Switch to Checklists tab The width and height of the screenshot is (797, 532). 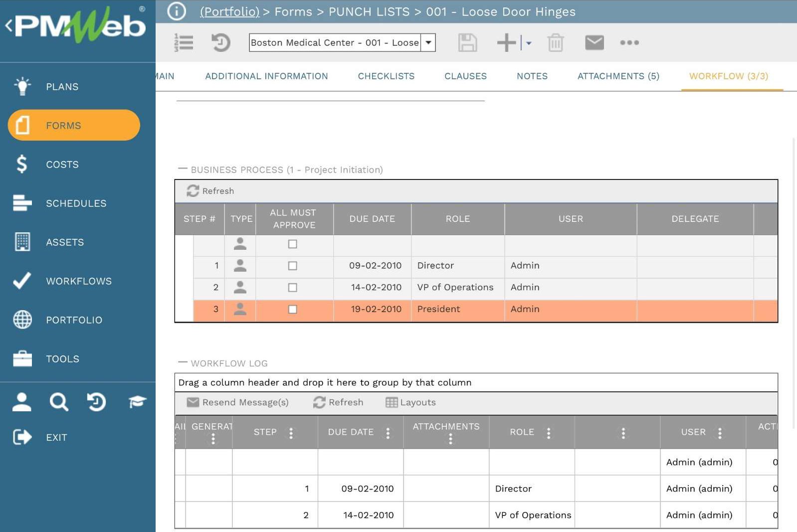point(386,76)
